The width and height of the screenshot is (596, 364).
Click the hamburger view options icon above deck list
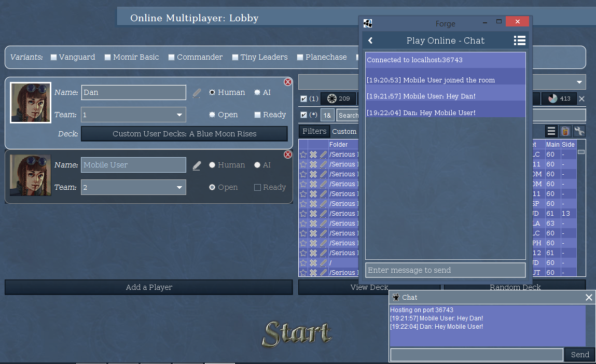[x=552, y=131]
